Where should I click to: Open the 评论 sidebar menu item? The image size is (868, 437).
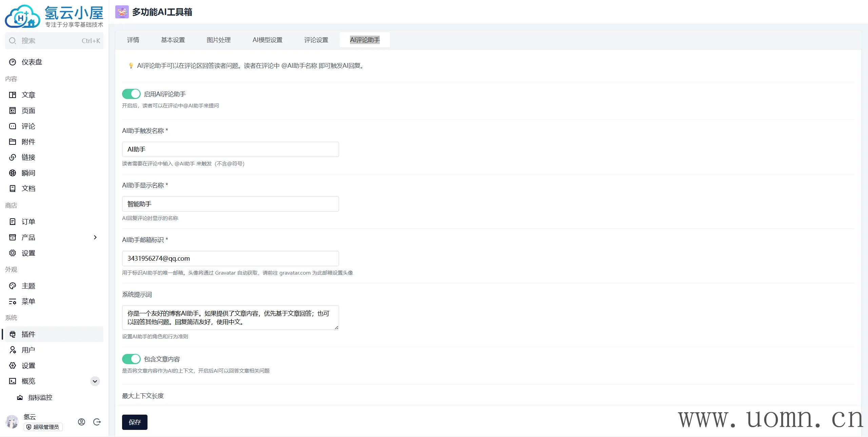point(28,126)
